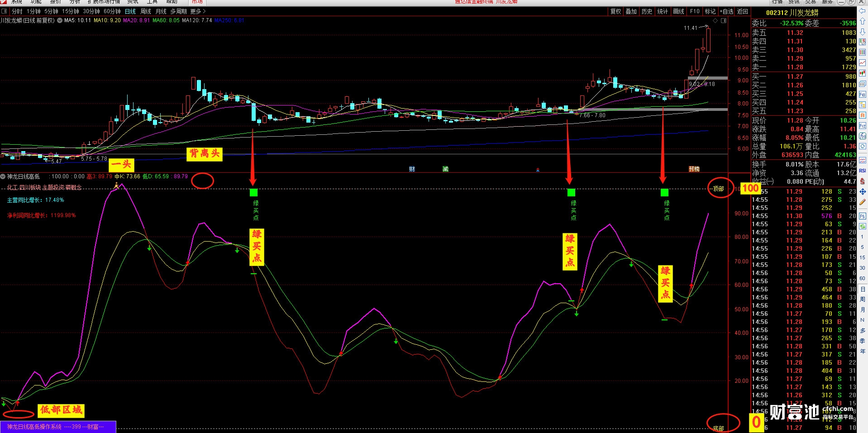Click the stock title 002312 川发龙蟒

(x=792, y=13)
